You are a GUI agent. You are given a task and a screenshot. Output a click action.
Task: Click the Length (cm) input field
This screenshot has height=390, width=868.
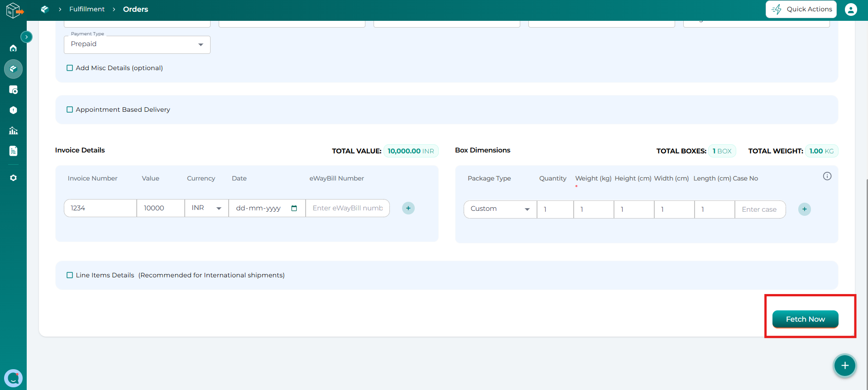(x=715, y=209)
